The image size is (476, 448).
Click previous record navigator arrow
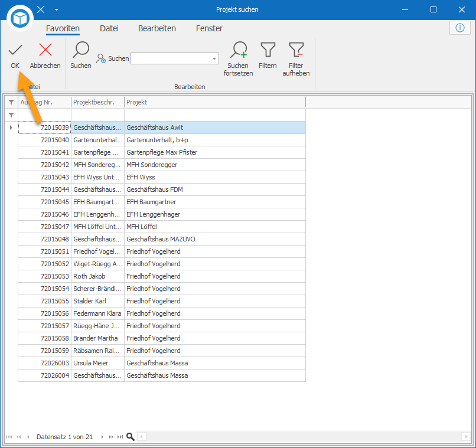[28, 437]
